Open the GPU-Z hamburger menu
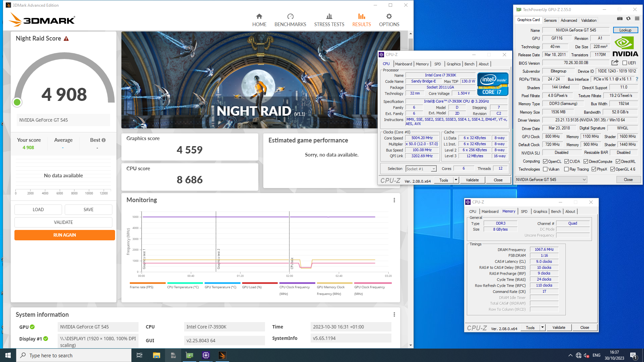644x362 pixels. pyautogui.click(x=637, y=18)
